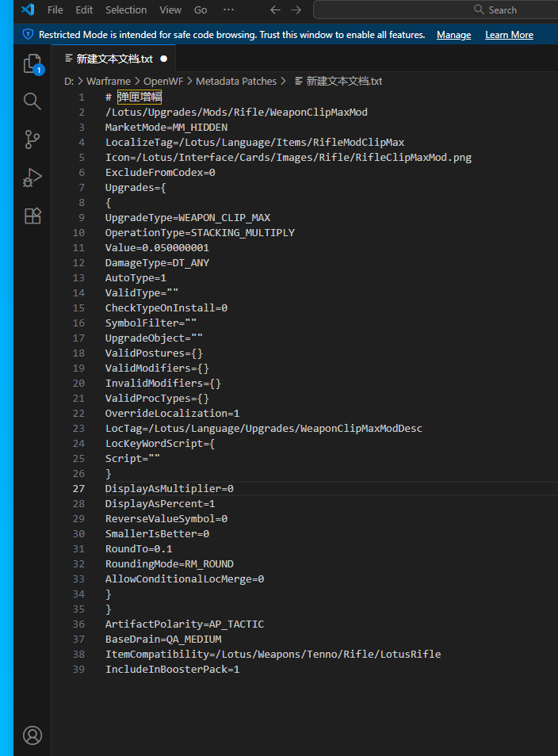Open the Extensions view
This screenshot has width=558, height=756.
tap(32, 216)
